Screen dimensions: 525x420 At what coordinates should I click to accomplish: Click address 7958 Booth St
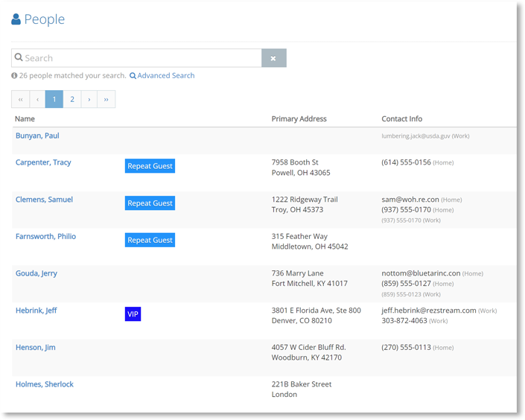295,162
